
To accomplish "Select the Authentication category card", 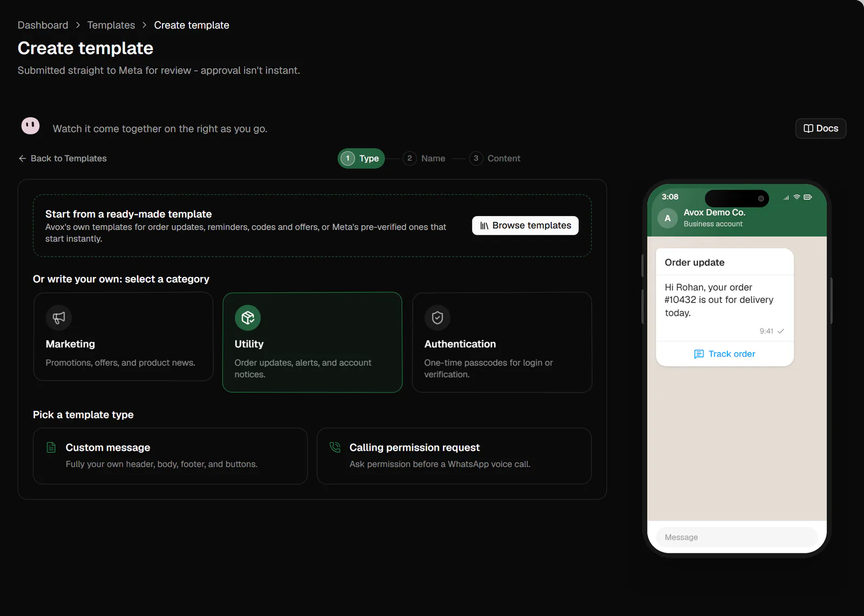I will [x=502, y=342].
